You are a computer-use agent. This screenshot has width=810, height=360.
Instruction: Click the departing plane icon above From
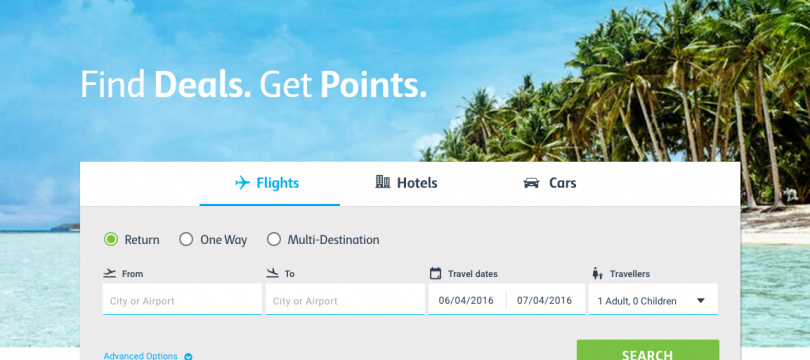coord(110,273)
